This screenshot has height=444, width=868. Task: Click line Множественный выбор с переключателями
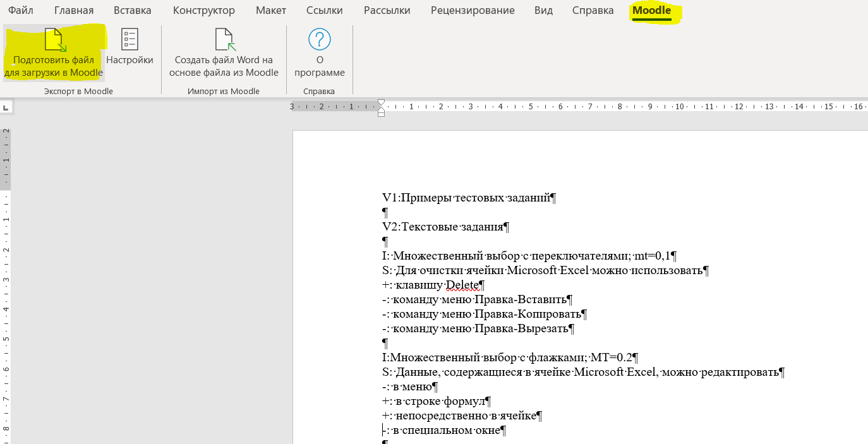tap(529, 256)
